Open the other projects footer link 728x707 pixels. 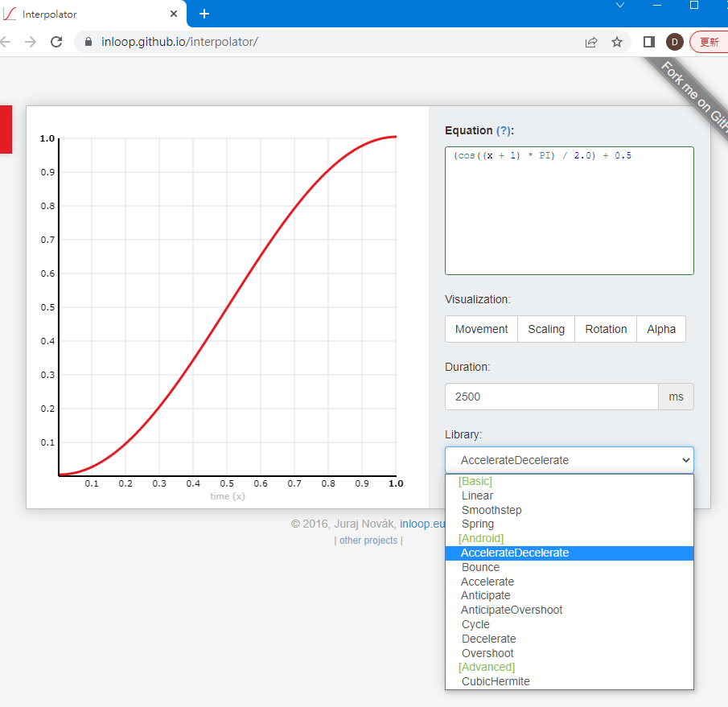(x=368, y=541)
